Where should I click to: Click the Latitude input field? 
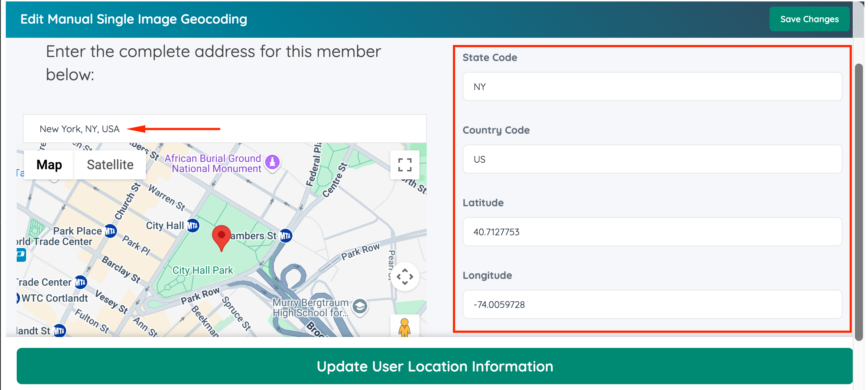pyautogui.click(x=652, y=232)
